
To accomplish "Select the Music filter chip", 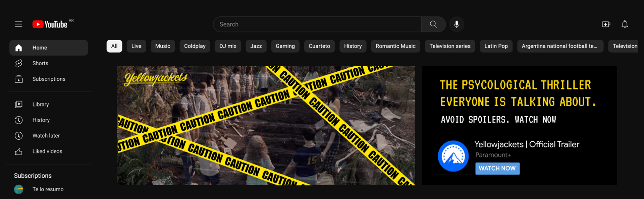I will [x=163, y=46].
